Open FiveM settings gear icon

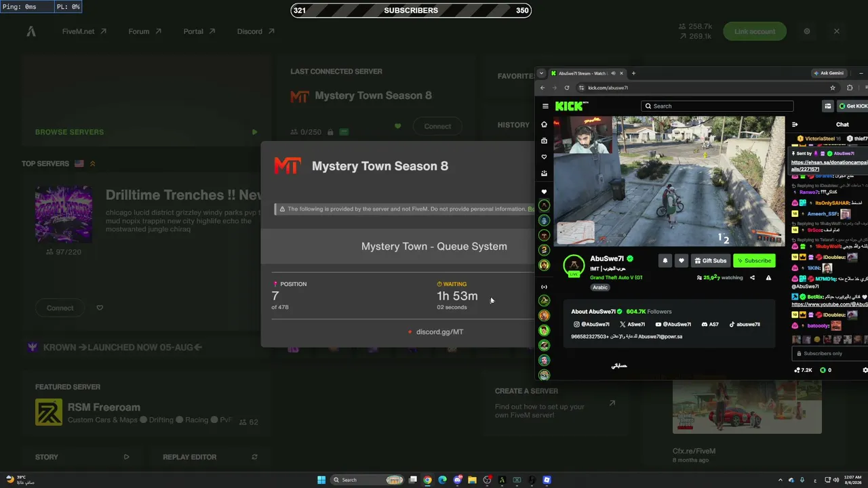coord(807,31)
